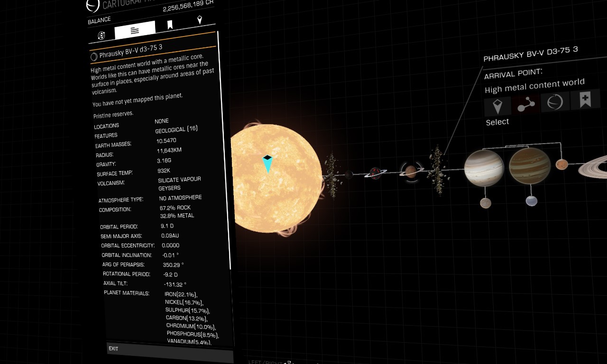Click 'High metal content world' in popup
Screen dimensions: 607x364
point(534,86)
